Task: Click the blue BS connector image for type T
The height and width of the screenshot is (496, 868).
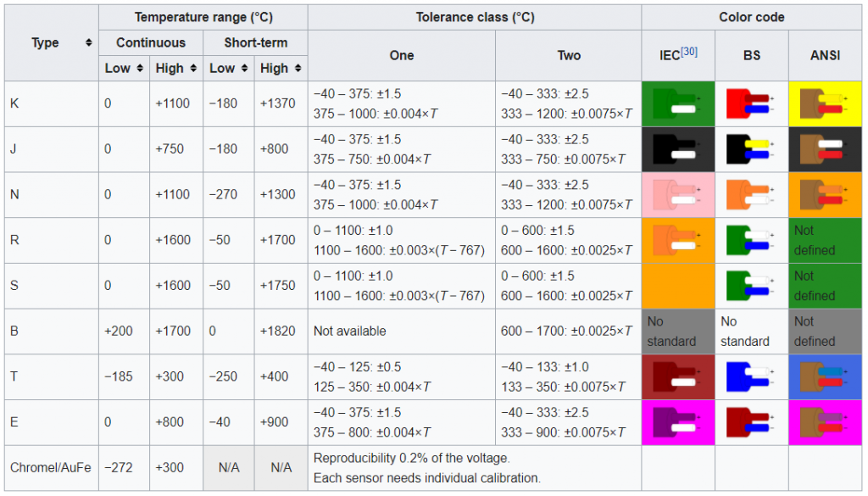Action: 751,377
